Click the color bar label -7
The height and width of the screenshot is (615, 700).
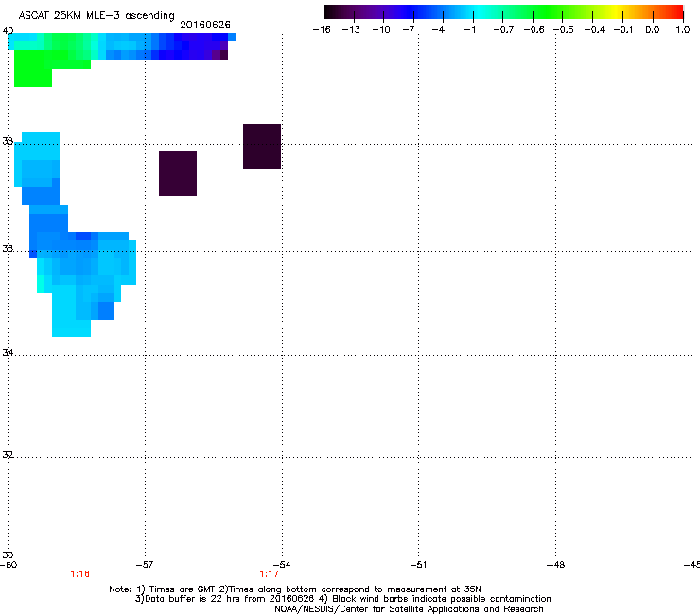tap(409, 30)
